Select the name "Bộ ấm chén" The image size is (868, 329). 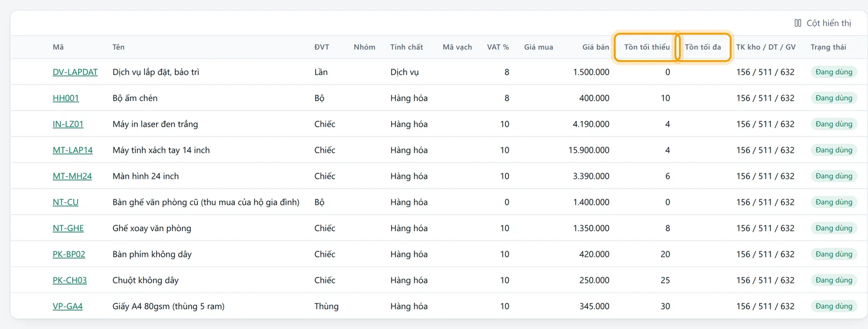[135, 98]
